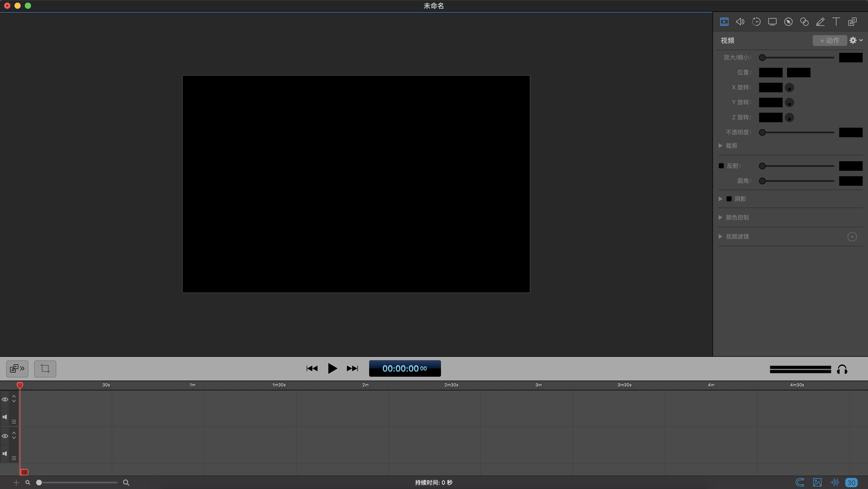Click the Z 旋转 value field
The width and height of the screenshot is (868, 489).
point(771,117)
